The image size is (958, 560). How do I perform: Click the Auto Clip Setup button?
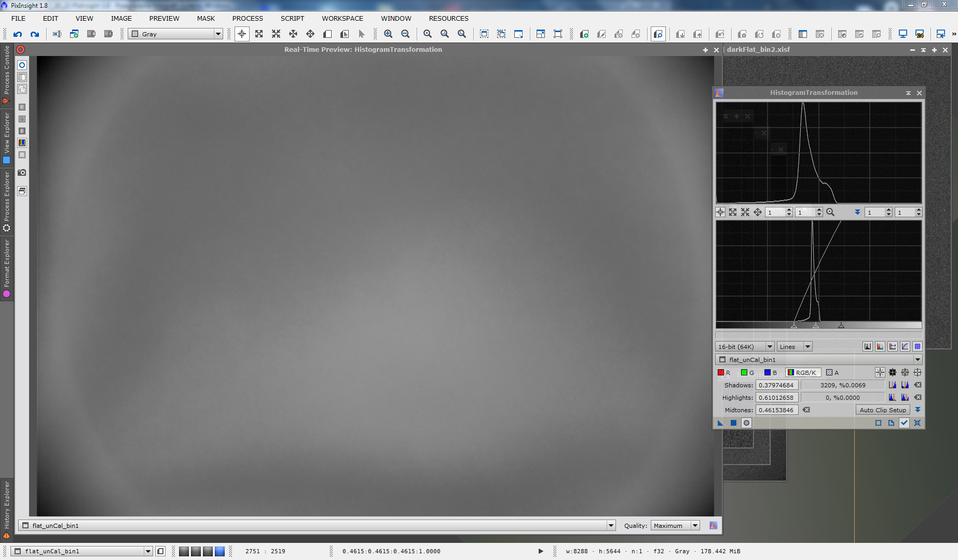pyautogui.click(x=882, y=410)
